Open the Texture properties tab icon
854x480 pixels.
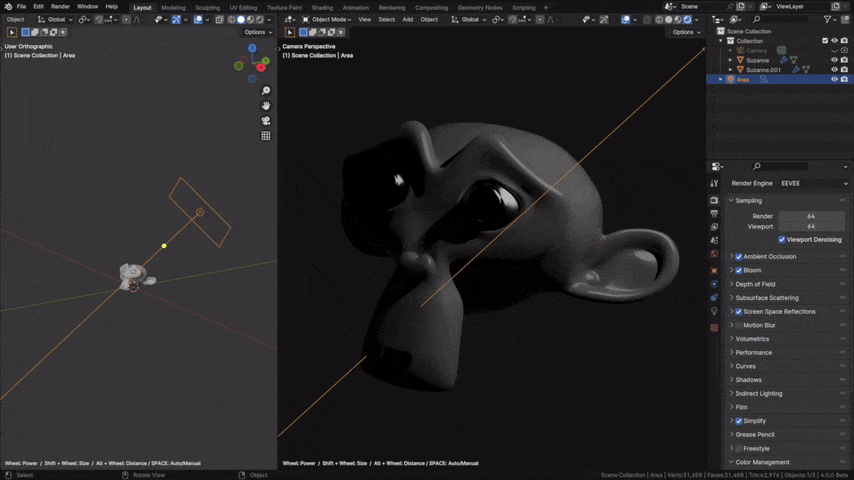coord(714,327)
